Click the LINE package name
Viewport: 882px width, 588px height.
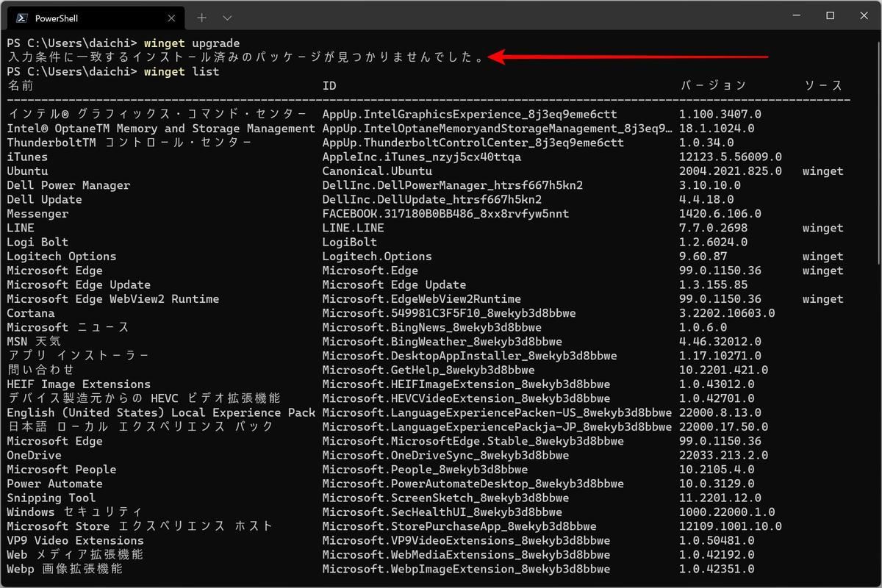click(x=21, y=228)
